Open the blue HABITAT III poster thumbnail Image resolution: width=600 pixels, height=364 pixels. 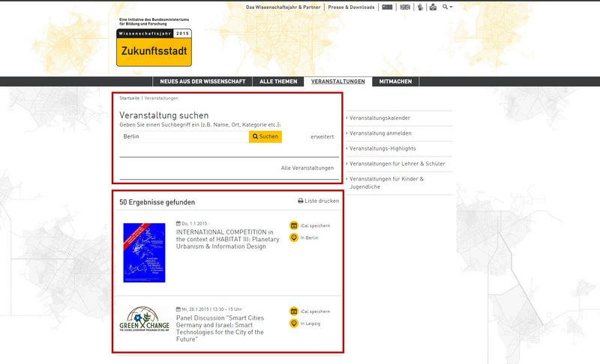click(x=144, y=252)
